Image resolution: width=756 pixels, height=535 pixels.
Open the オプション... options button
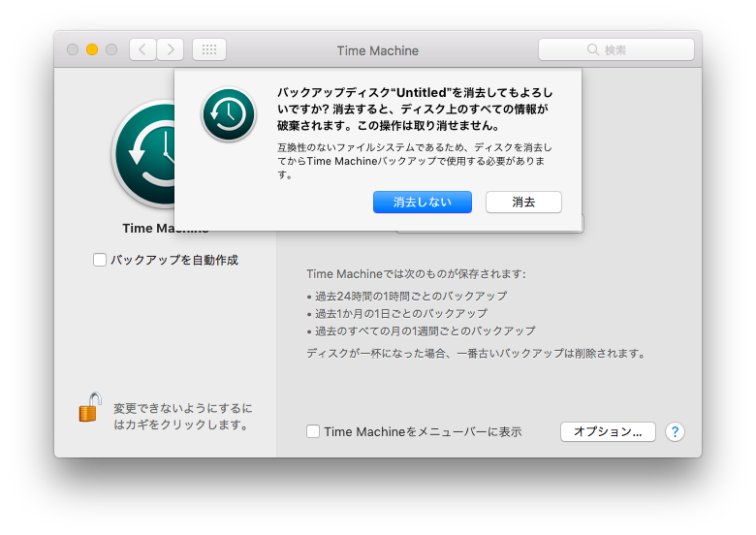tap(608, 431)
